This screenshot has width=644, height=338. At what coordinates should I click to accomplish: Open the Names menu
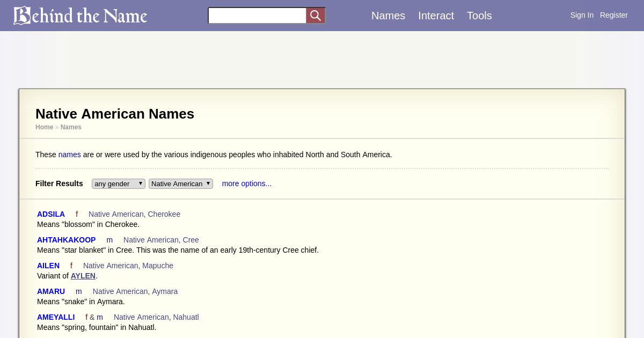click(x=388, y=16)
